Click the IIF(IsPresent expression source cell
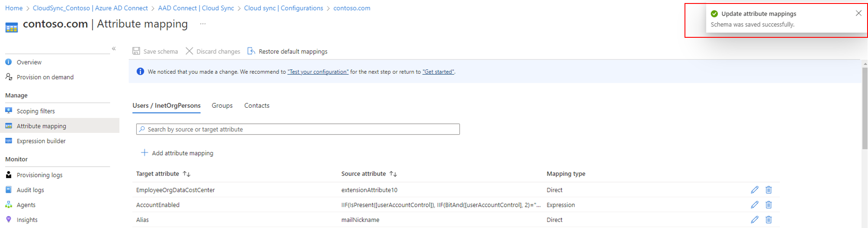 pyautogui.click(x=441, y=205)
